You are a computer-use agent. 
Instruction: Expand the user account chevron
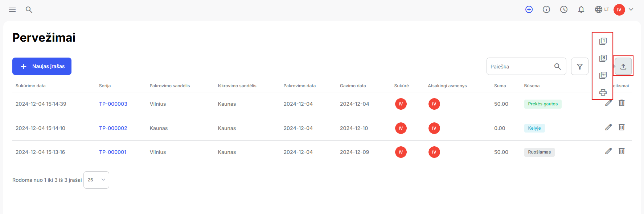[x=631, y=10]
